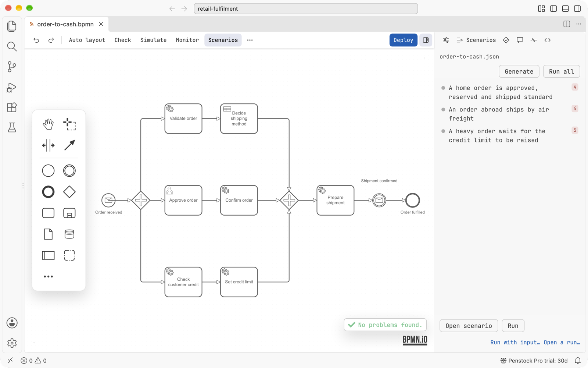The height and width of the screenshot is (368, 588).
Task: Apply Auto layout to the diagram
Action: (87, 40)
